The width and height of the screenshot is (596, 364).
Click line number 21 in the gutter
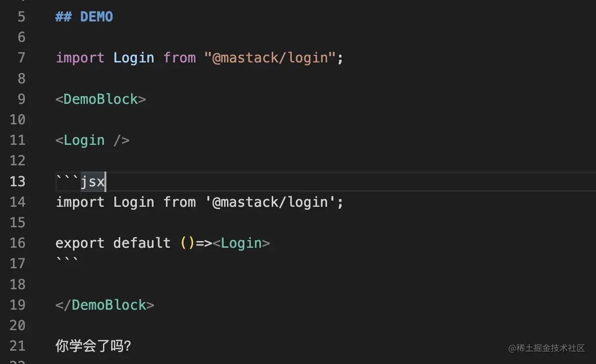[x=17, y=346]
